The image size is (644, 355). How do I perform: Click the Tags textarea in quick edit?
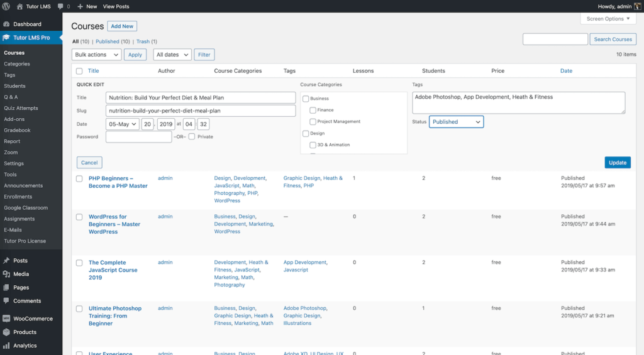pyautogui.click(x=519, y=102)
